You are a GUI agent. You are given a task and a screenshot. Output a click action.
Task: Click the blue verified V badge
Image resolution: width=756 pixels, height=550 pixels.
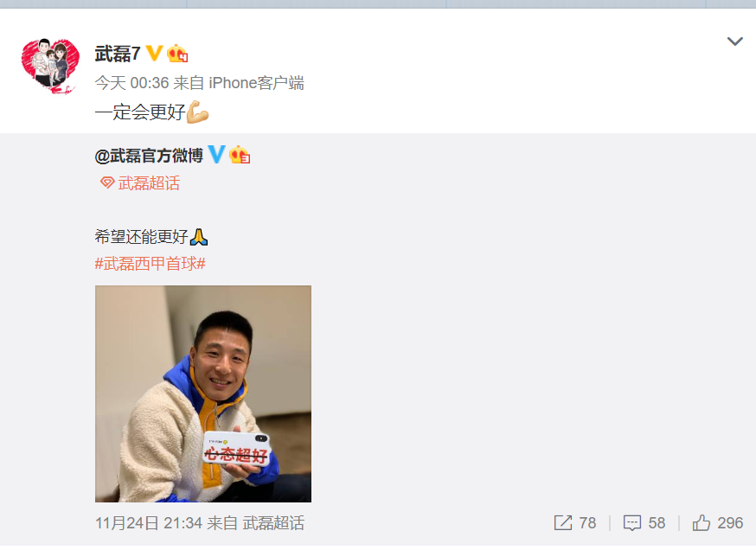(216, 154)
